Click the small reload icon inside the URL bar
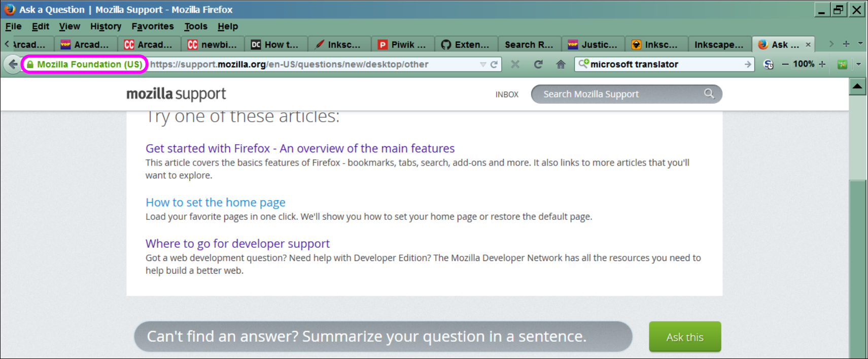 [494, 64]
